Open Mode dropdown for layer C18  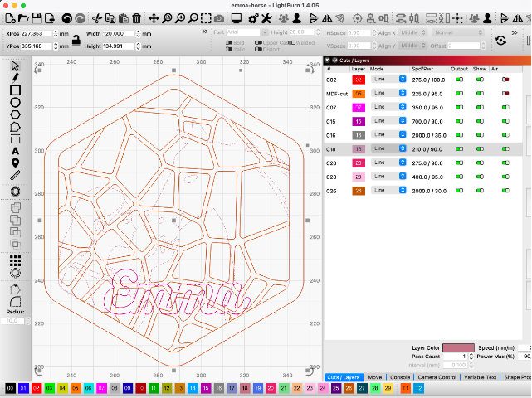click(x=388, y=148)
